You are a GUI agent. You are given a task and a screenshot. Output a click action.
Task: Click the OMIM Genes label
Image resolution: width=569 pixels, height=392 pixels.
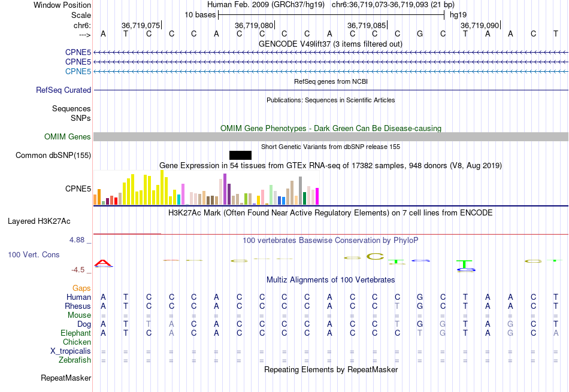tap(68, 136)
